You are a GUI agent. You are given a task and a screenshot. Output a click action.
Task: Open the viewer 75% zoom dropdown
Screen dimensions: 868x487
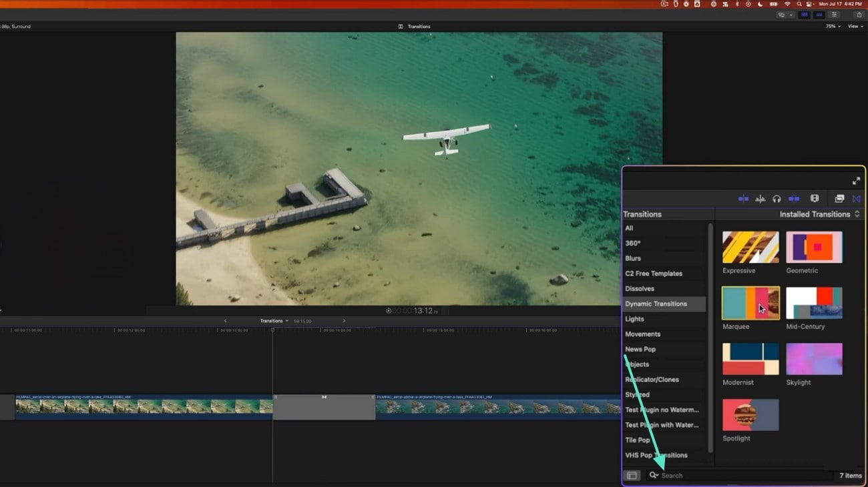click(833, 26)
